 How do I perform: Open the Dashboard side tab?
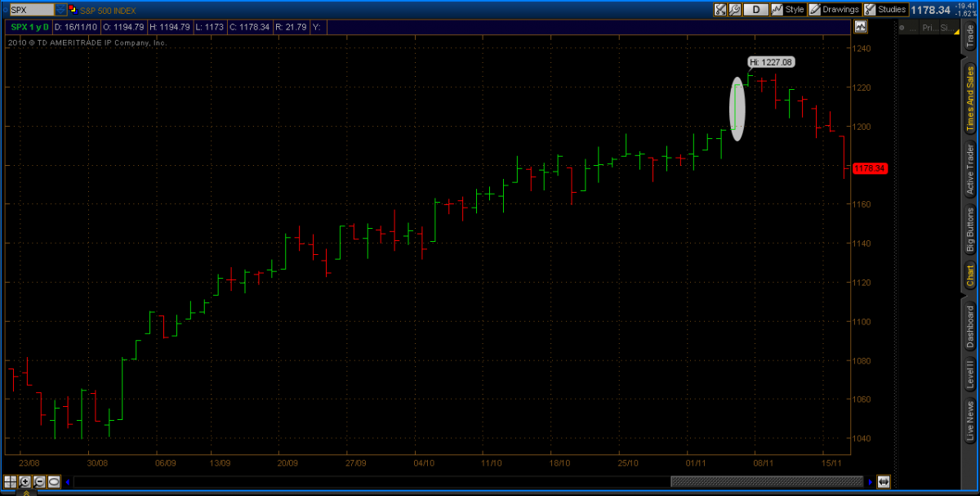[x=970, y=327]
